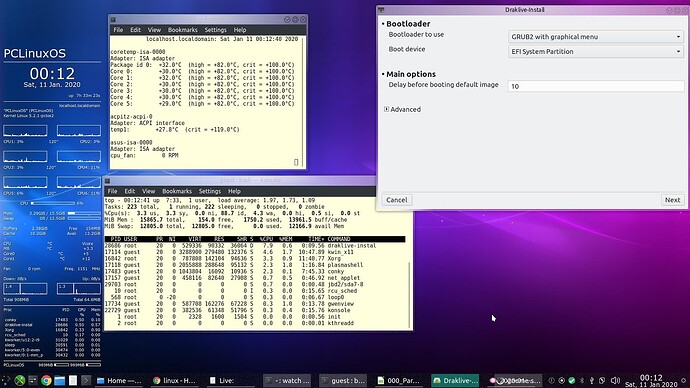Open File menu in the sensors Konsole window
Image resolution: width=690 pixels, height=388 pixels.
pyautogui.click(x=118, y=30)
